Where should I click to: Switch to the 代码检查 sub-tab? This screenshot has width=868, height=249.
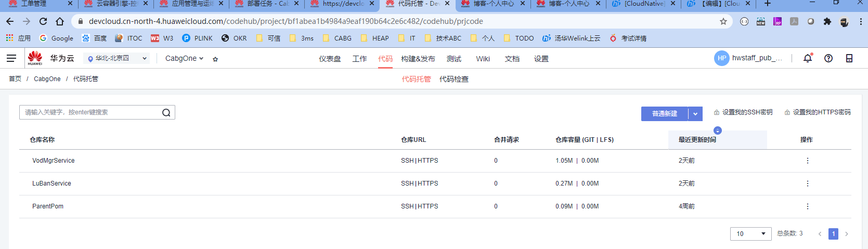click(454, 79)
